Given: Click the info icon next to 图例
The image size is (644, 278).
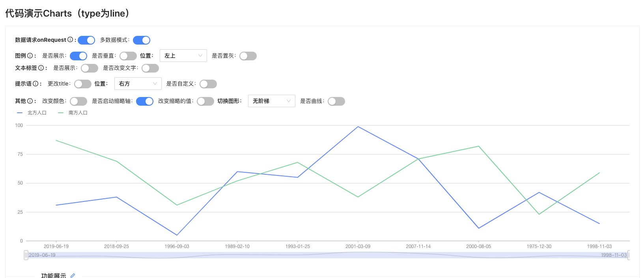Looking at the screenshot, I should (x=30, y=56).
